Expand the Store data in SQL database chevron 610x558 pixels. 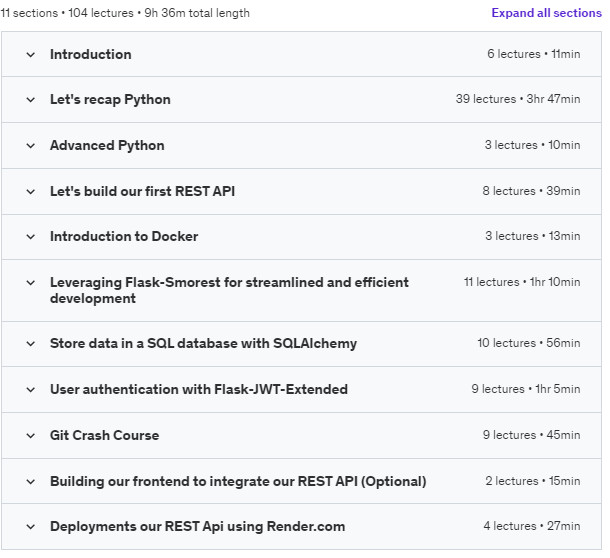[31, 344]
